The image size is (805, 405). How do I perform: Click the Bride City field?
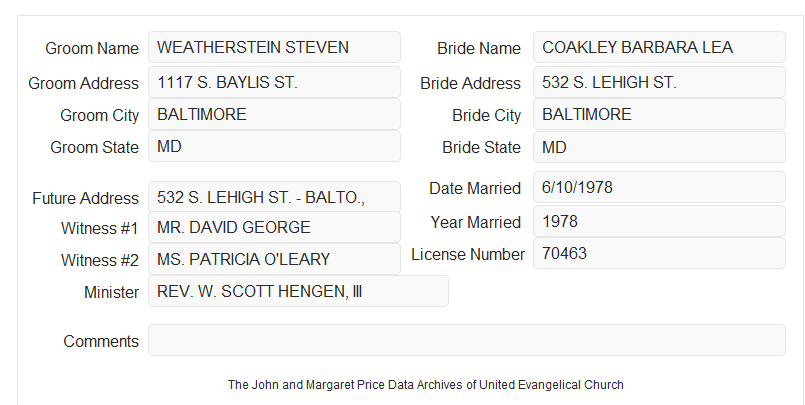point(659,114)
